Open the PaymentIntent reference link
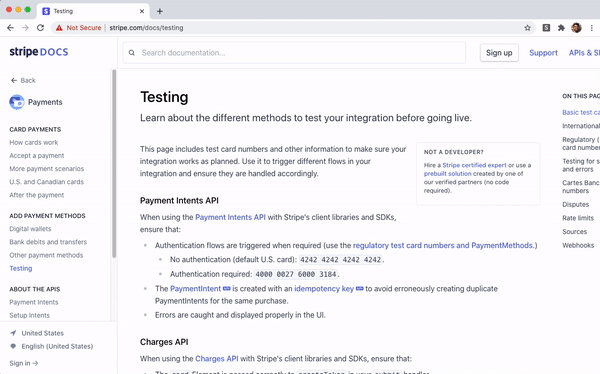Screen dimensions: 600x374 [x=195, y=289]
